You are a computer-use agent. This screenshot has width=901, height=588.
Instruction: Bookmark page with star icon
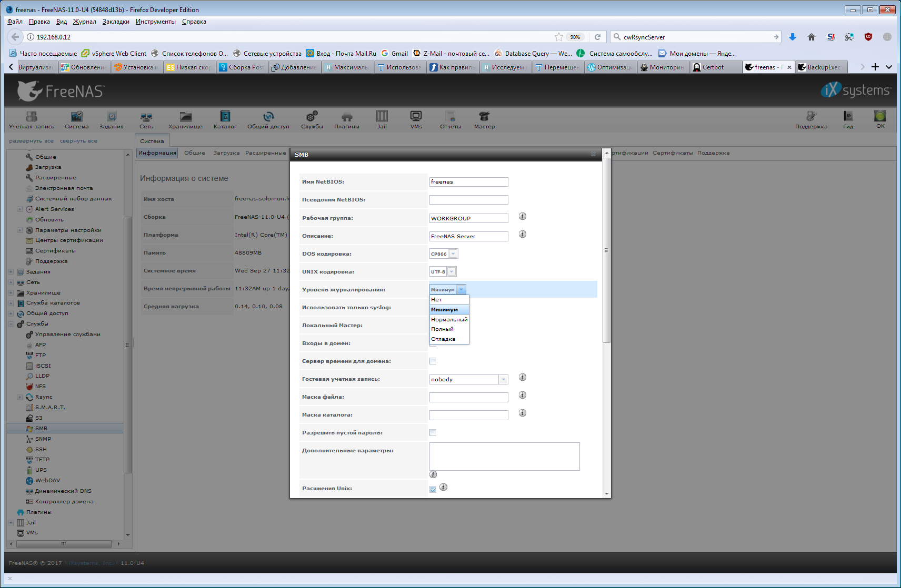[x=558, y=37]
